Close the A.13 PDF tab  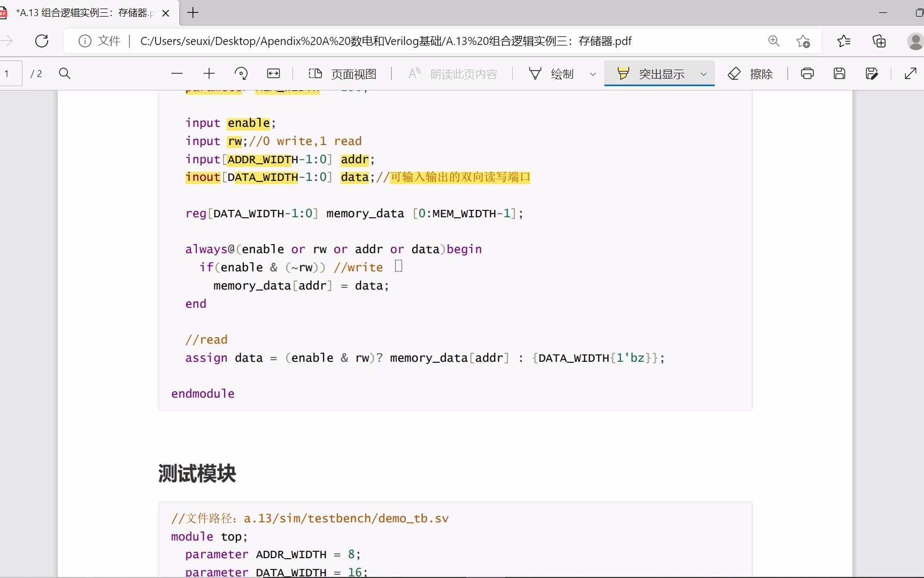(x=166, y=13)
